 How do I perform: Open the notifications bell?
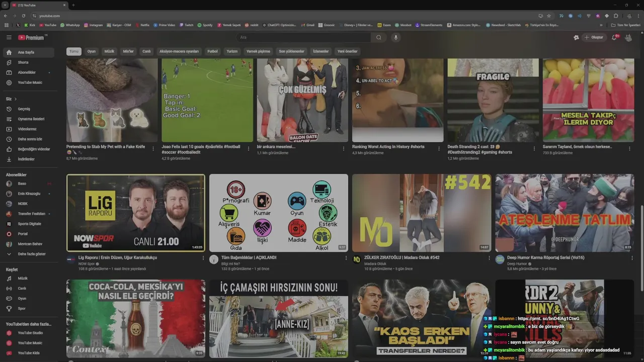(x=615, y=37)
